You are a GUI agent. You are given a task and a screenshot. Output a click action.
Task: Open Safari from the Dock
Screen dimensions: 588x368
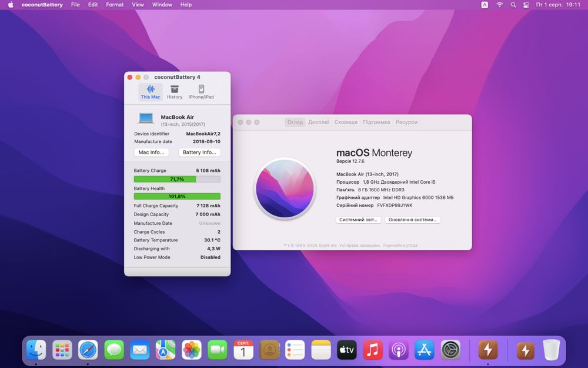(x=88, y=350)
